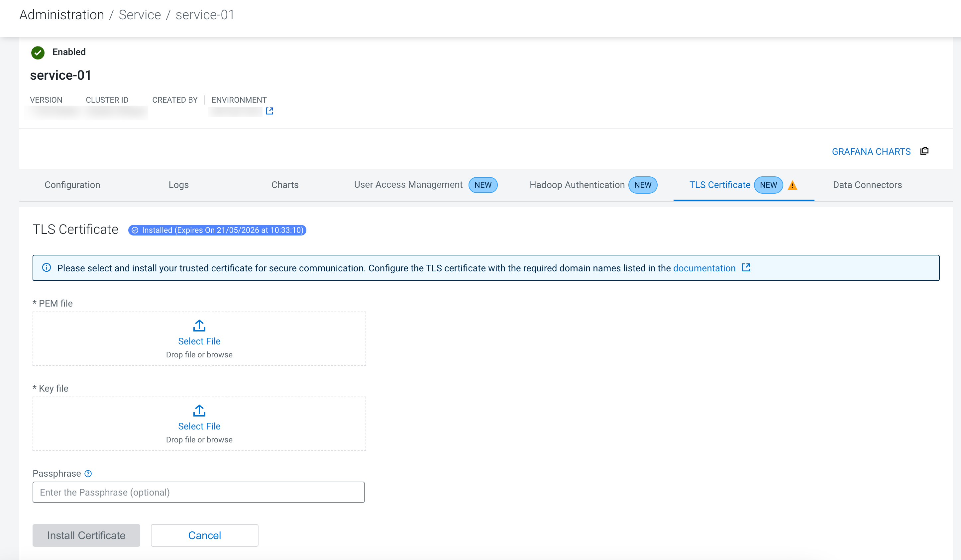Open the Configuration tab

(72, 185)
